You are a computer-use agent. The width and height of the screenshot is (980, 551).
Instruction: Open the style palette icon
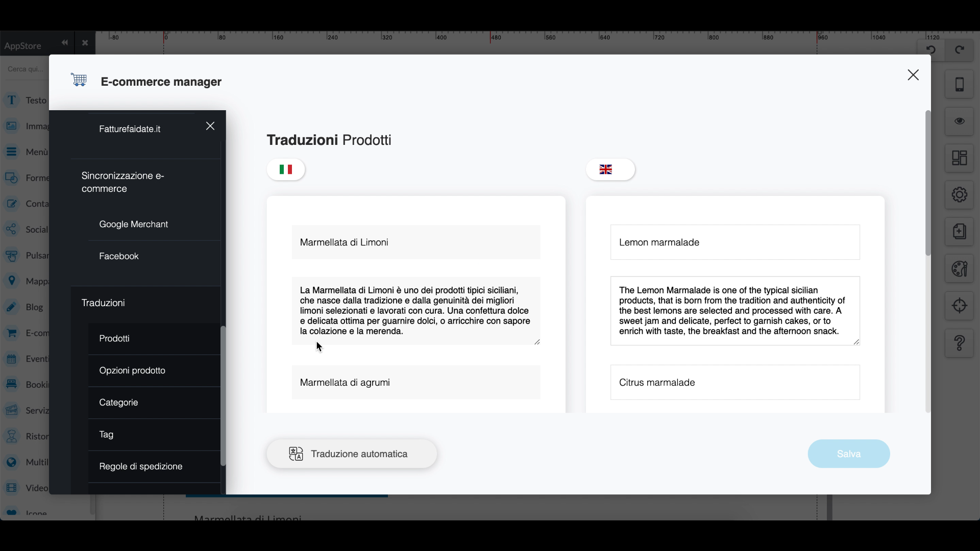(x=959, y=269)
